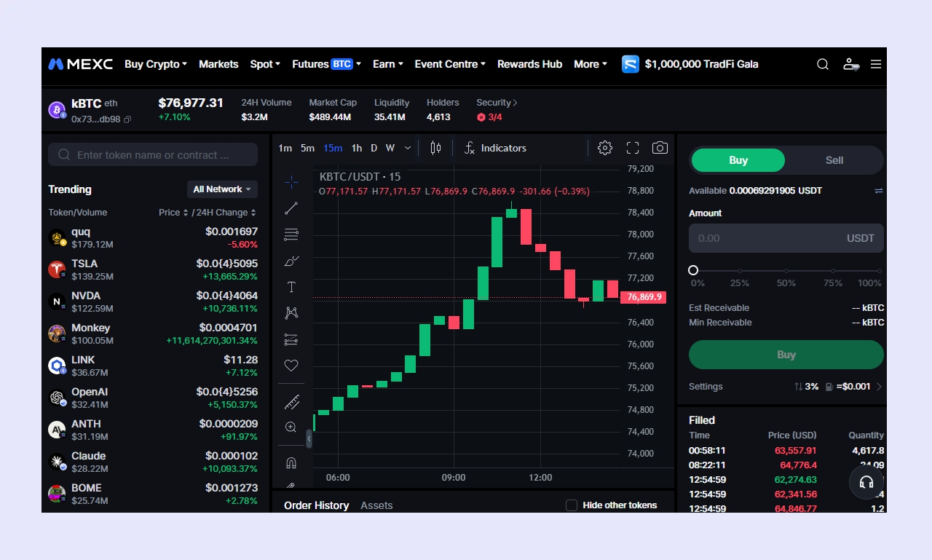Select the trend line drawing tool

coord(291,208)
